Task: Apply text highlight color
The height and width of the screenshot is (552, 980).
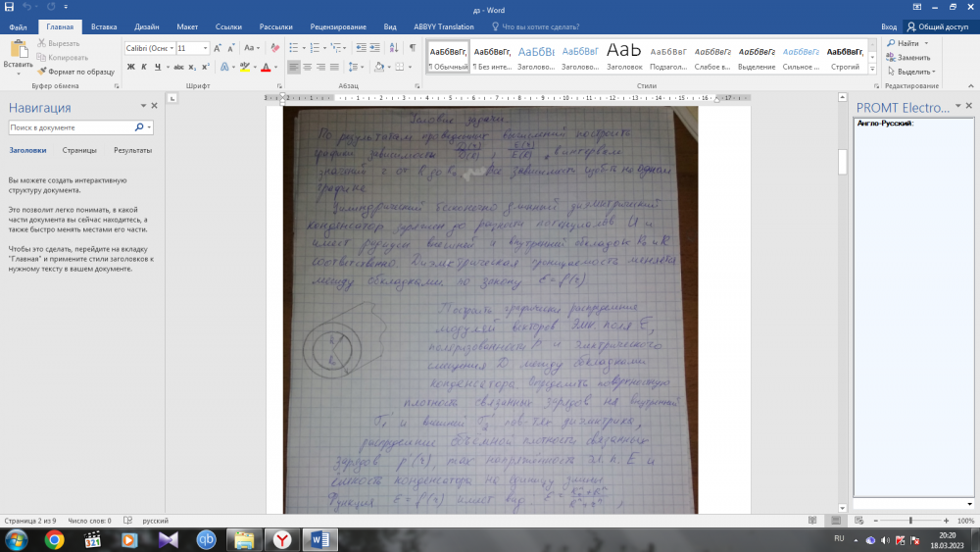Action: pos(245,67)
